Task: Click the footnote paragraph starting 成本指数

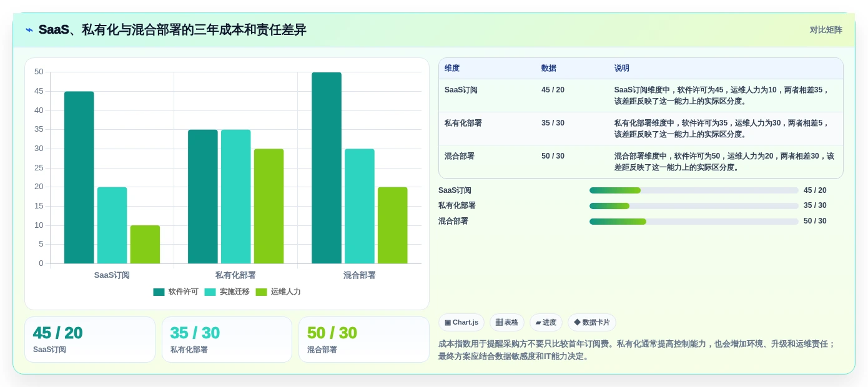Action: click(638, 350)
